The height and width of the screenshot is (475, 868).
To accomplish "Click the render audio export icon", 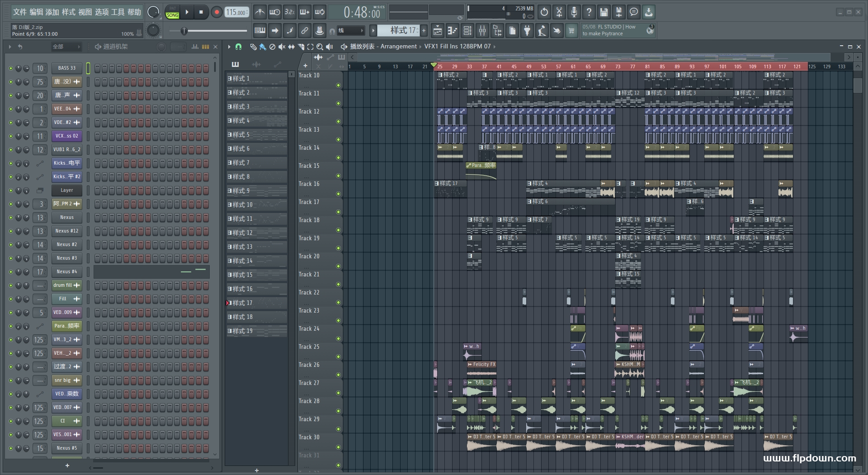I will pyautogui.click(x=619, y=12).
